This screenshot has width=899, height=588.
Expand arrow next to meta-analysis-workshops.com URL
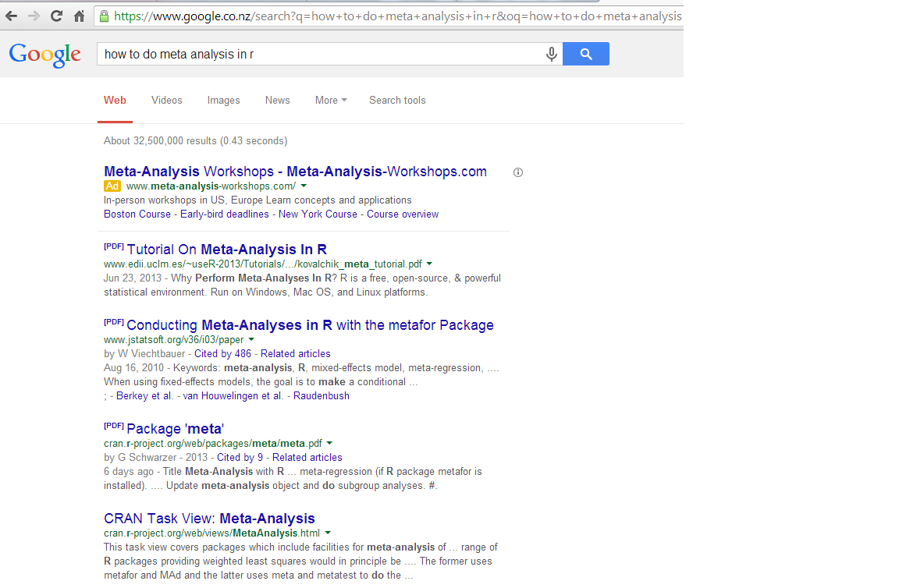click(x=304, y=186)
